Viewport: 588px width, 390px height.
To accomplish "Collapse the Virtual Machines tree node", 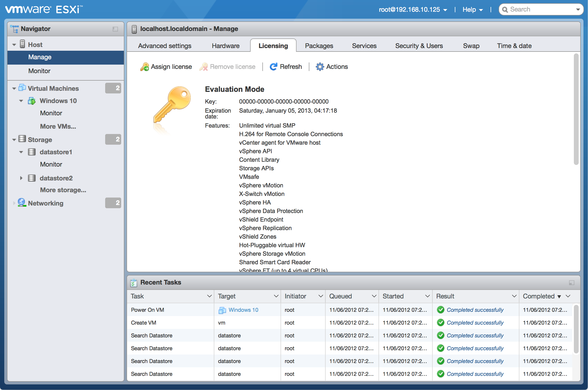I will [14, 89].
